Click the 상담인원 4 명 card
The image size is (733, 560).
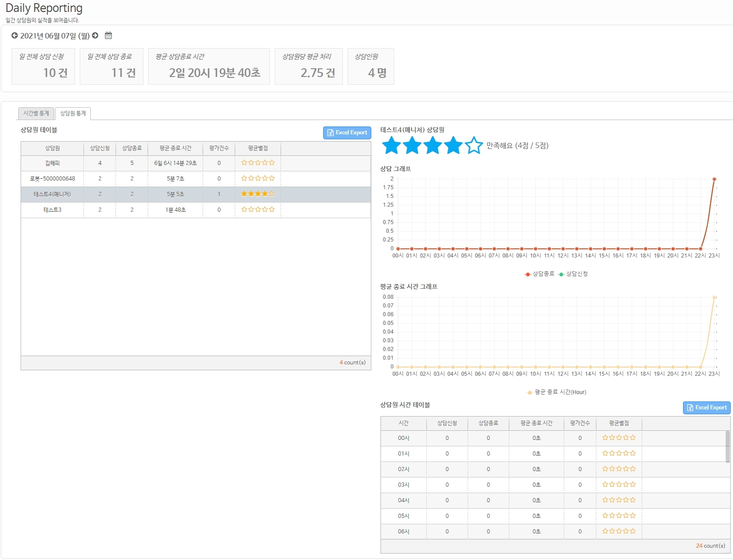coord(371,66)
